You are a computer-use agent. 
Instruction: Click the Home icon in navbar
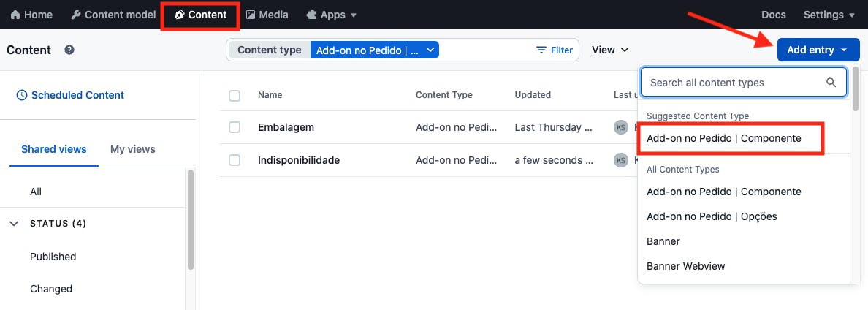point(15,15)
